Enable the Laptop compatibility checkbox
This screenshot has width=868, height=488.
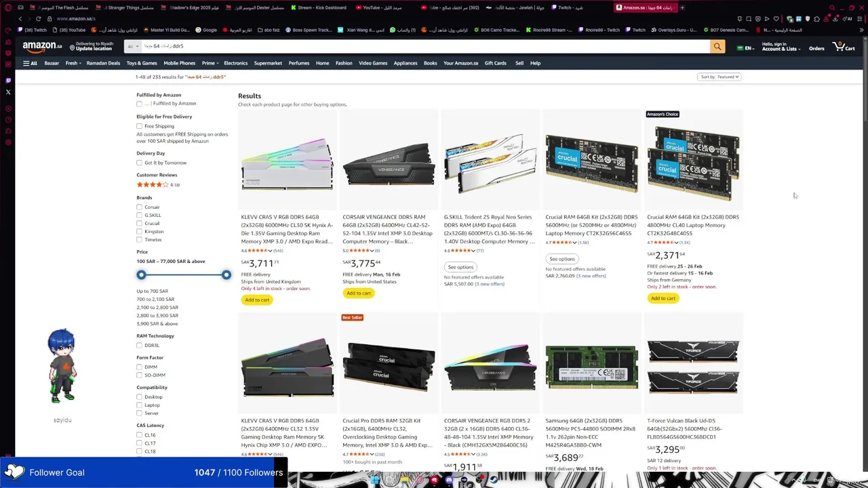[139, 405]
